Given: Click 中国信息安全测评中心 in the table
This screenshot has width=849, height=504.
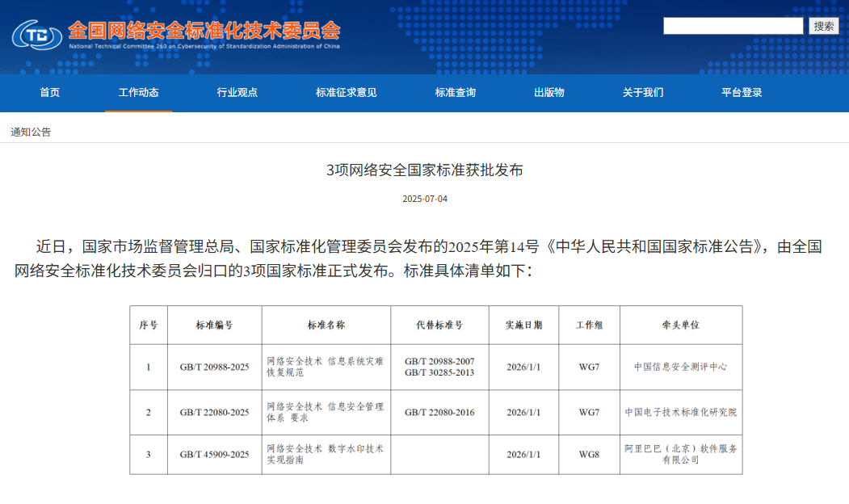Looking at the screenshot, I should pos(680,367).
